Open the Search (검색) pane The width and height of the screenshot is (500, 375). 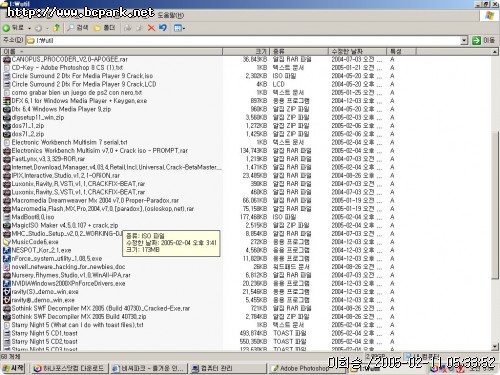coord(78,28)
